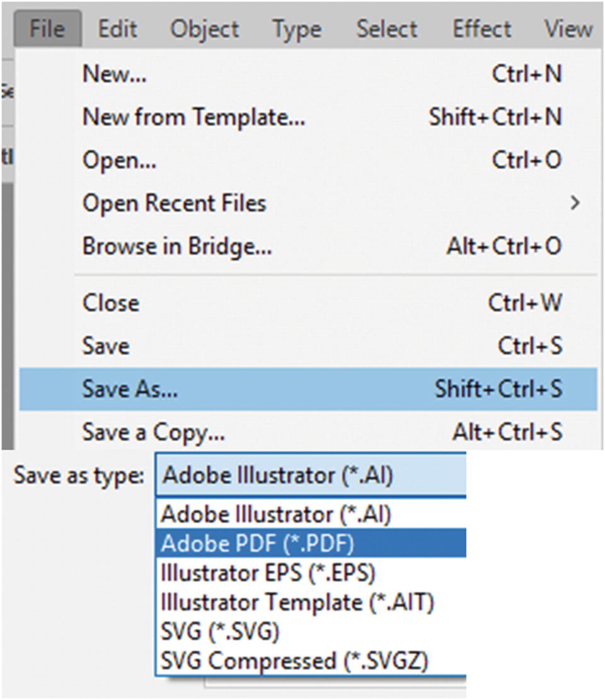This screenshot has height=700, width=605.
Task: Choose Illustrator Template (*.AIT) option
Action: [x=297, y=603]
